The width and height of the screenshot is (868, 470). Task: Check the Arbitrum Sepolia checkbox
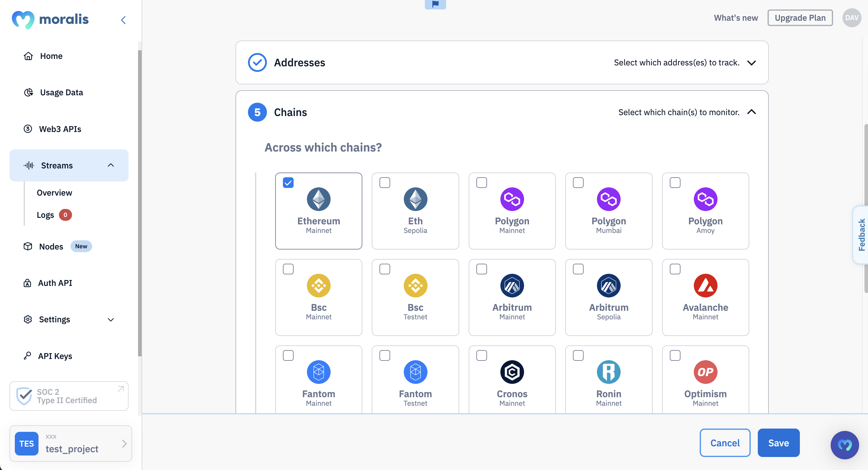[x=578, y=269]
